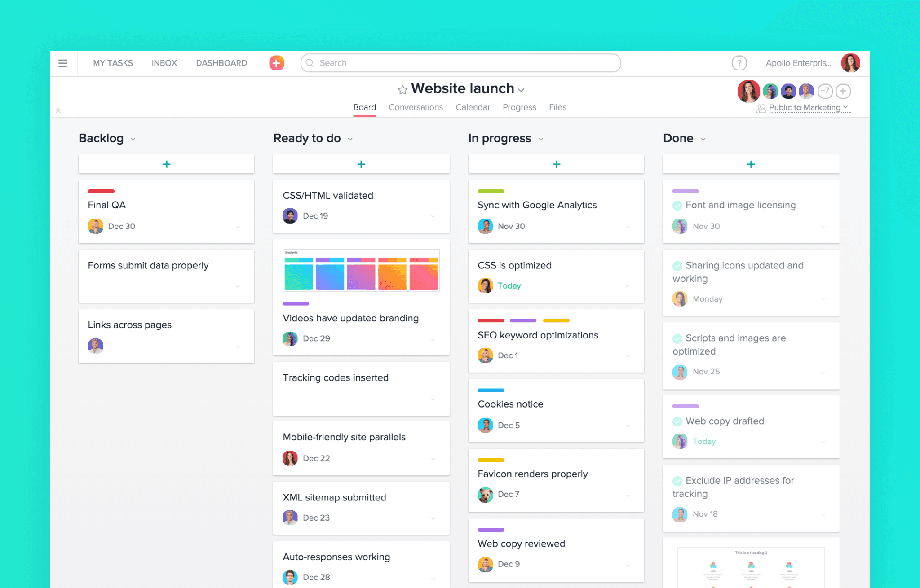
Task: Click the invite members plus icon top right
Action: click(x=844, y=90)
